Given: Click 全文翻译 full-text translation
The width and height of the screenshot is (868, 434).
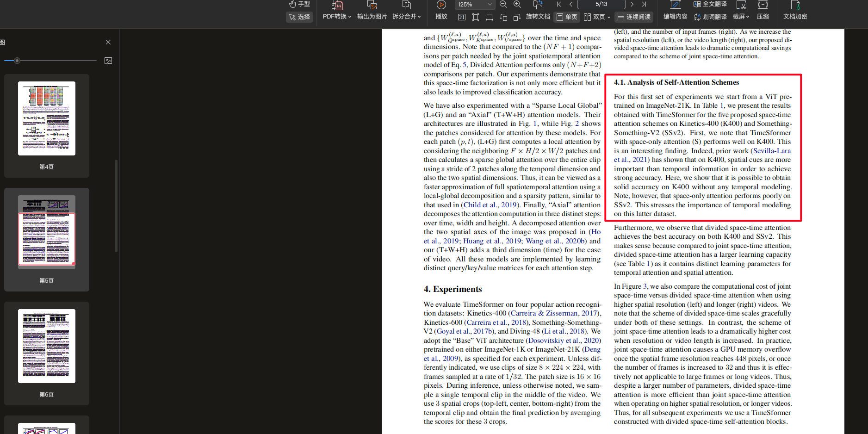Looking at the screenshot, I should pyautogui.click(x=710, y=4).
